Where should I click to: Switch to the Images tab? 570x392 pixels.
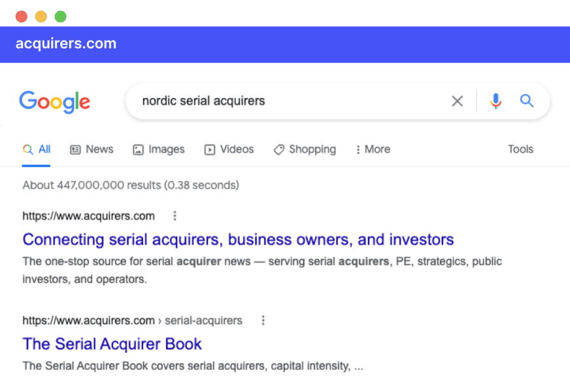(x=158, y=150)
